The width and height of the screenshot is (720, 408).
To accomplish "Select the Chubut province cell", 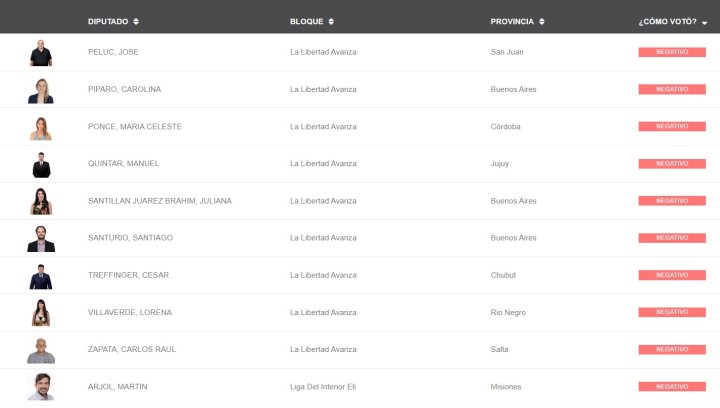I will [503, 275].
